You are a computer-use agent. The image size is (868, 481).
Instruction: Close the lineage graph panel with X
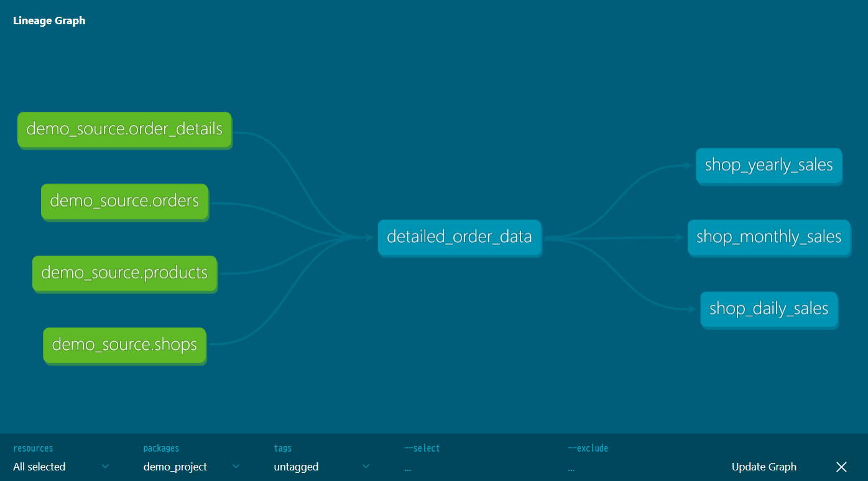click(841, 467)
